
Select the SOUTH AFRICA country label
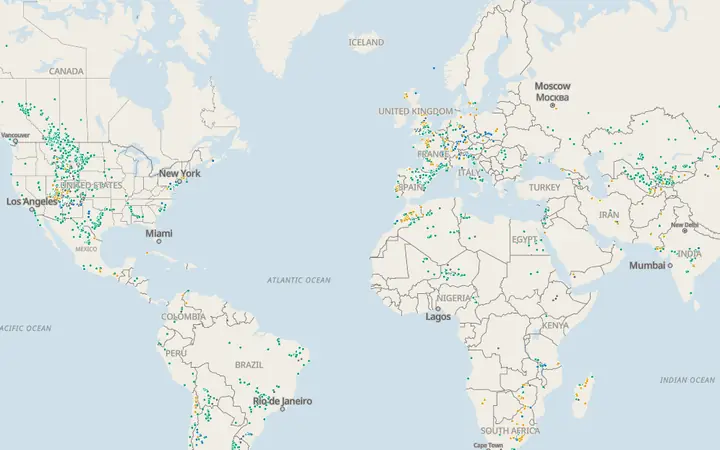click(510, 431)
